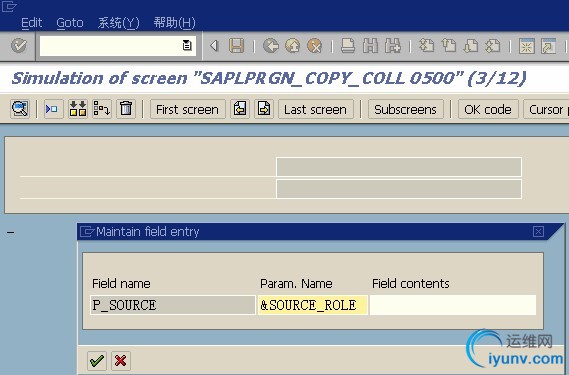Click the red Cancel icon in toolbar
This screenshot has width=569, height=375.
click(314, 46)
